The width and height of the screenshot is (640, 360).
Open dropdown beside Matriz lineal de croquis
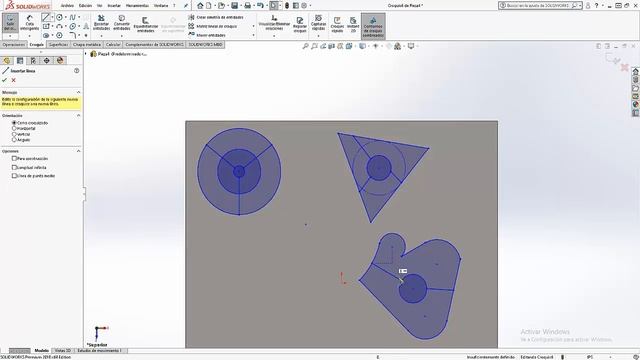point(253,26)
